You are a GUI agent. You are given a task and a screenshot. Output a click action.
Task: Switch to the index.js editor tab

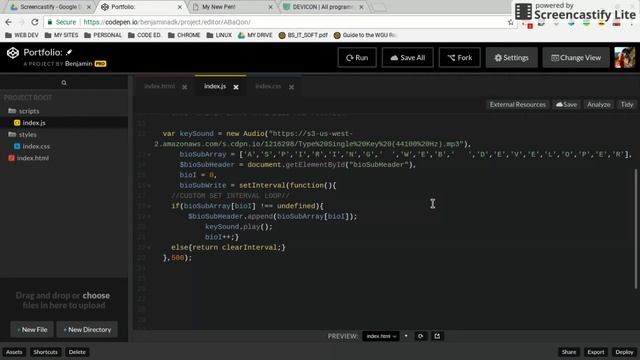[215, 87]
